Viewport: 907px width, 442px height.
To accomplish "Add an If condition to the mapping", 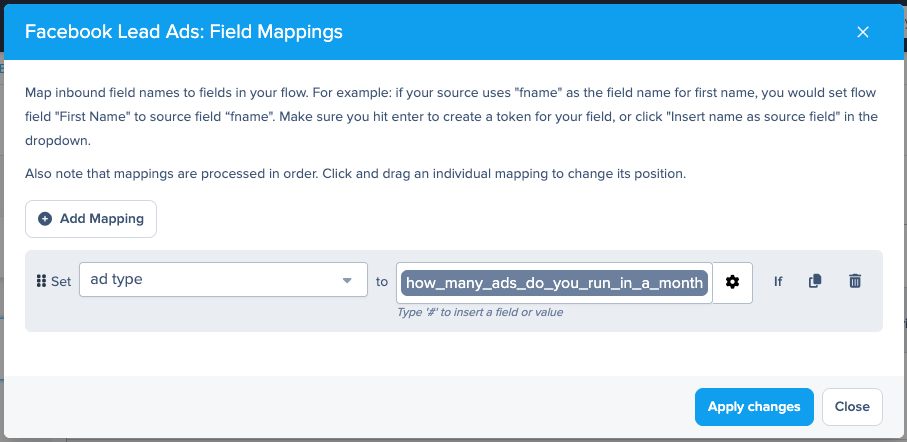I will (x=778, y=282).
